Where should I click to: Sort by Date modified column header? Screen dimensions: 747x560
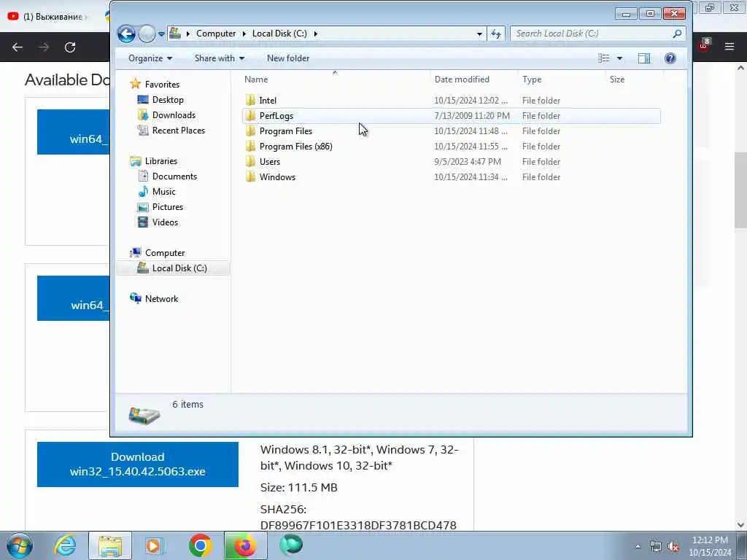[474, 79]
